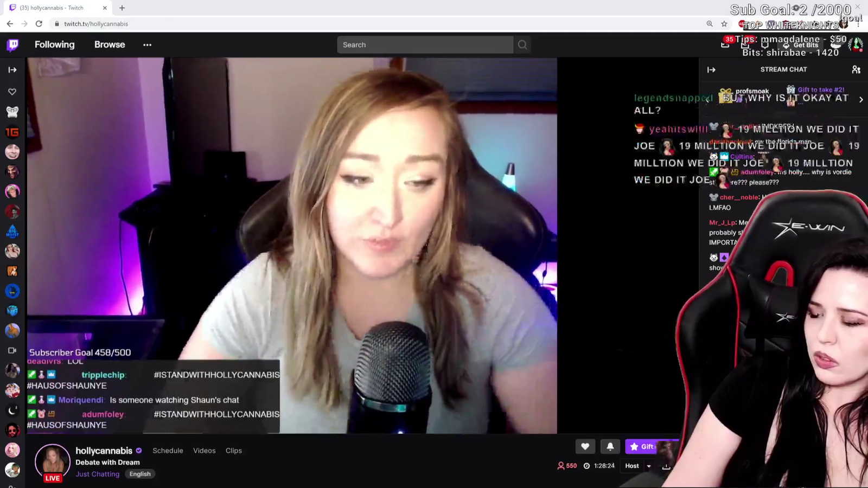The height and width of the screenshot is (488, 868).
Task: Click the Mr_J_Lp username in chat
Action: pos(722,222)
